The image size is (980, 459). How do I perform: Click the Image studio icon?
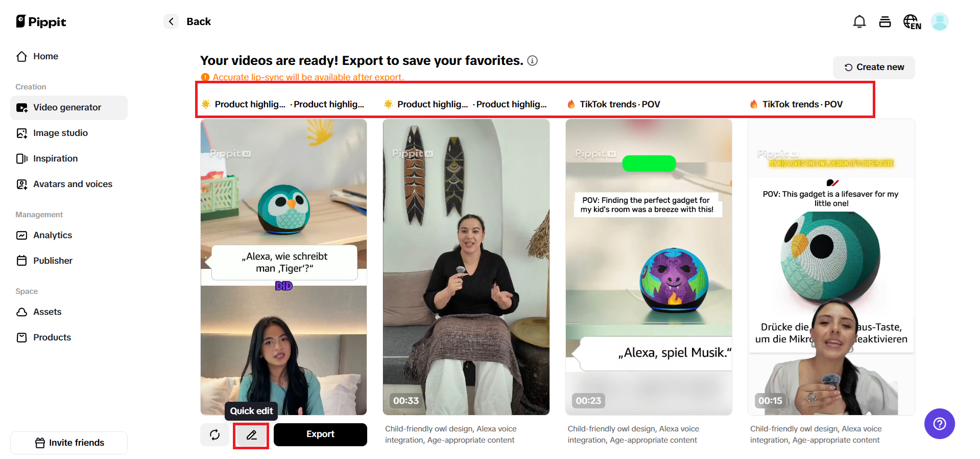pyautogui.click(x=22, y=133)
